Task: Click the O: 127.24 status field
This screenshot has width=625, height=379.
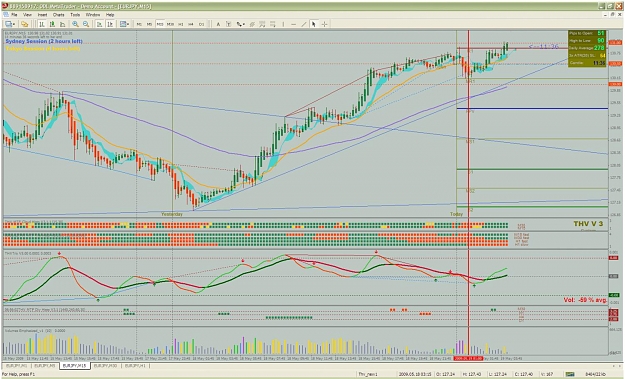Action: [446, 374]
